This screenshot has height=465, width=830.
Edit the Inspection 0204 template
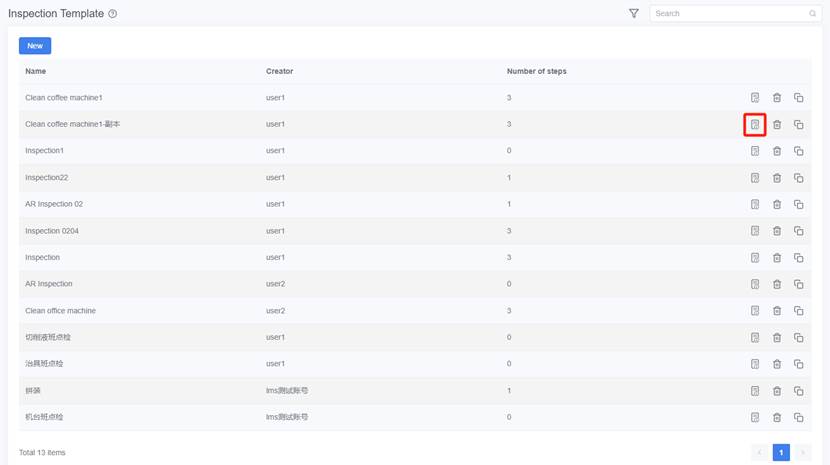coord(755,231)
